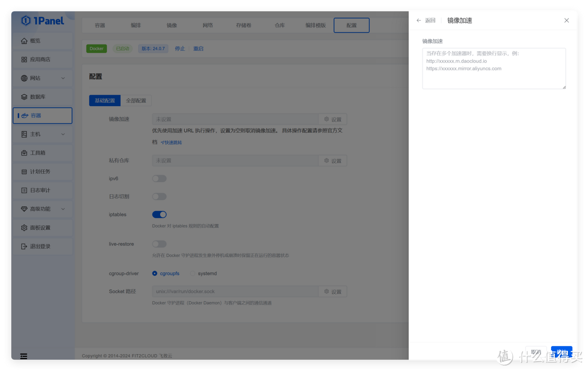The image size is (588, 371).
Task: Expand the 高级功能 sidebar menu
Action: click(x=42, y=209)
